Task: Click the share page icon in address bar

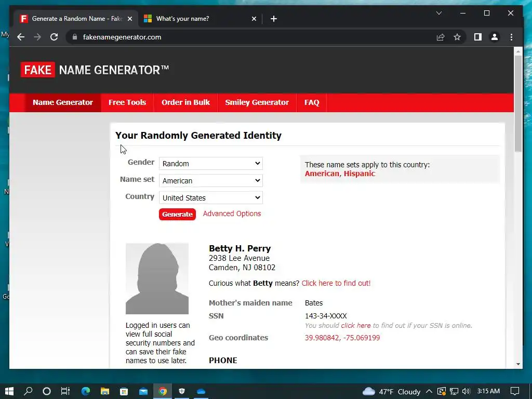Action: (441, 37)
